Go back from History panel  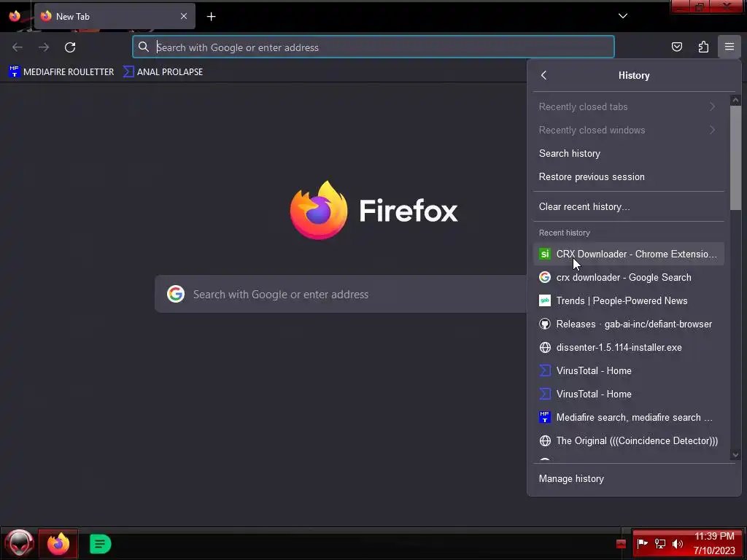(544, 75)
